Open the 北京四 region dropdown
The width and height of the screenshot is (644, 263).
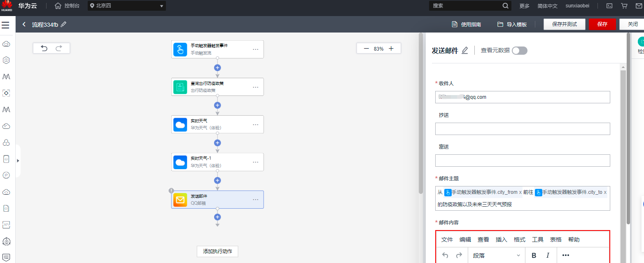[x=127, y=6]
